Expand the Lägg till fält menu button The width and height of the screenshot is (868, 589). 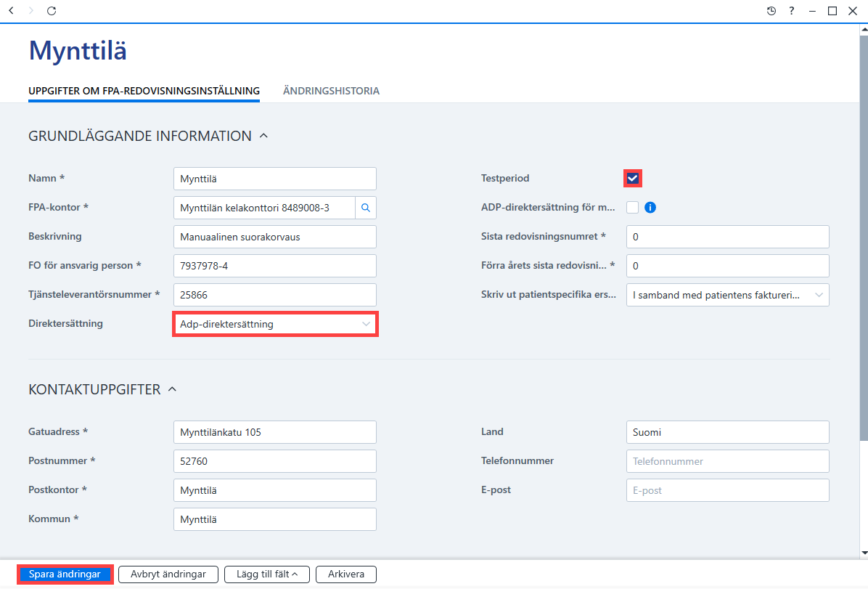pos(267,574)
